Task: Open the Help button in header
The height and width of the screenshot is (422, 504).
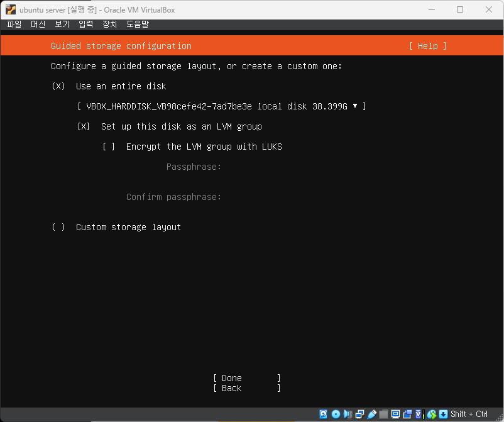Action: click(x=428, y=46)
